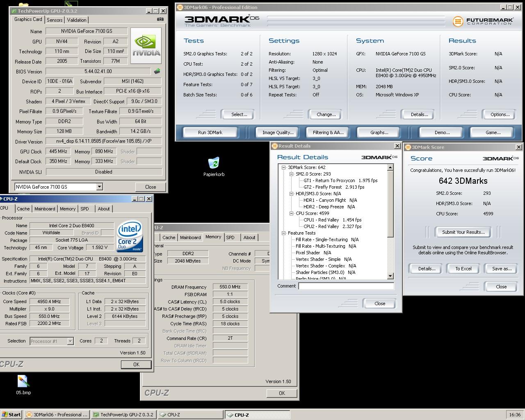Image resolution: width=525 pixels, height=420 pixels.
Task: Click Select... button under Tests
Action: click(237, 114)
